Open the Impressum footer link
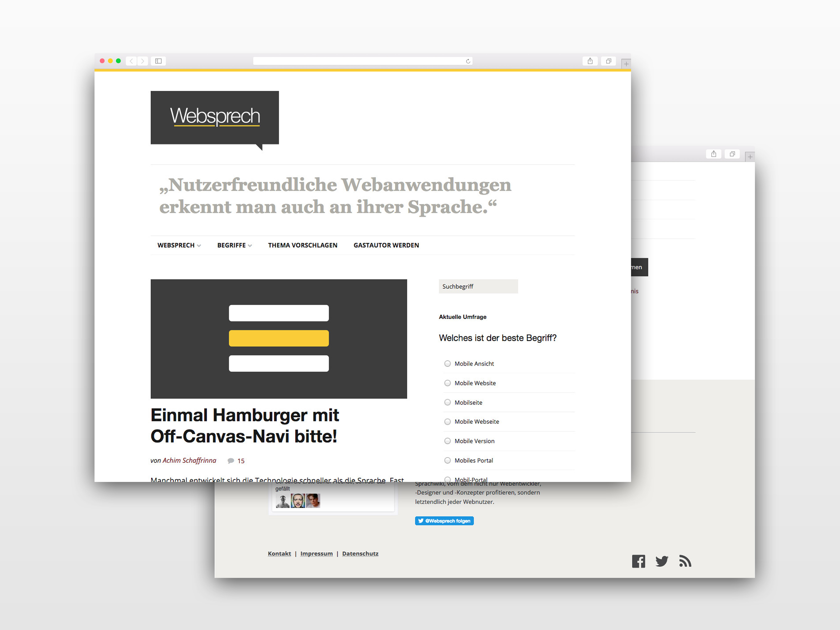This screenshot has width=840, height=630. (316, 554)
